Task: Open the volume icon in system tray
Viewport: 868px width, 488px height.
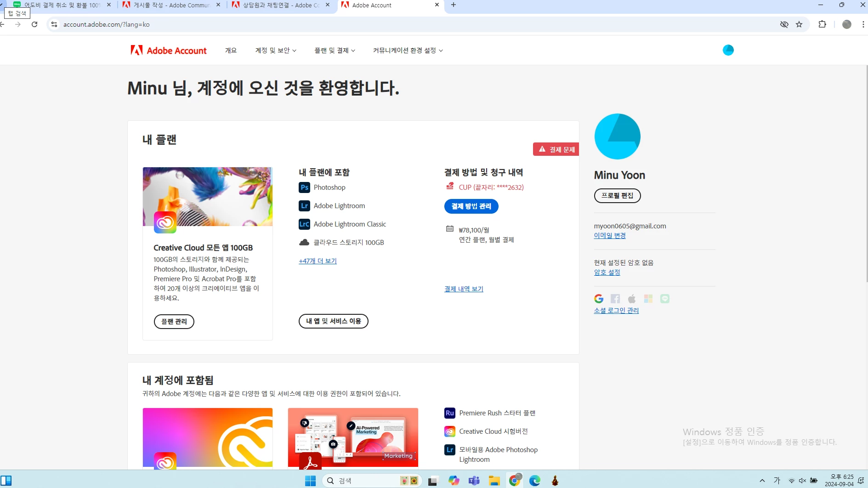Action: click(802, 481)
